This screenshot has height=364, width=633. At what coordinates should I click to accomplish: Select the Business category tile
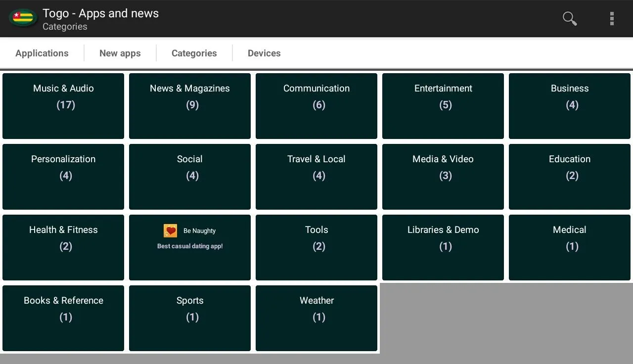[570, 106]
